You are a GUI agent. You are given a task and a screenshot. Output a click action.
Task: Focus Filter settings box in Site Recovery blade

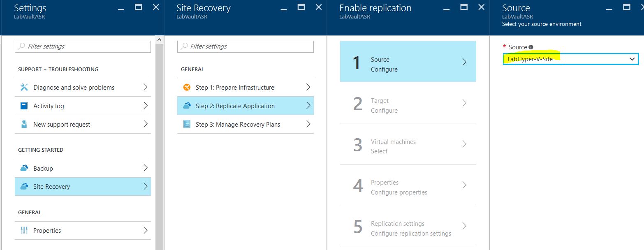[245, 46]
